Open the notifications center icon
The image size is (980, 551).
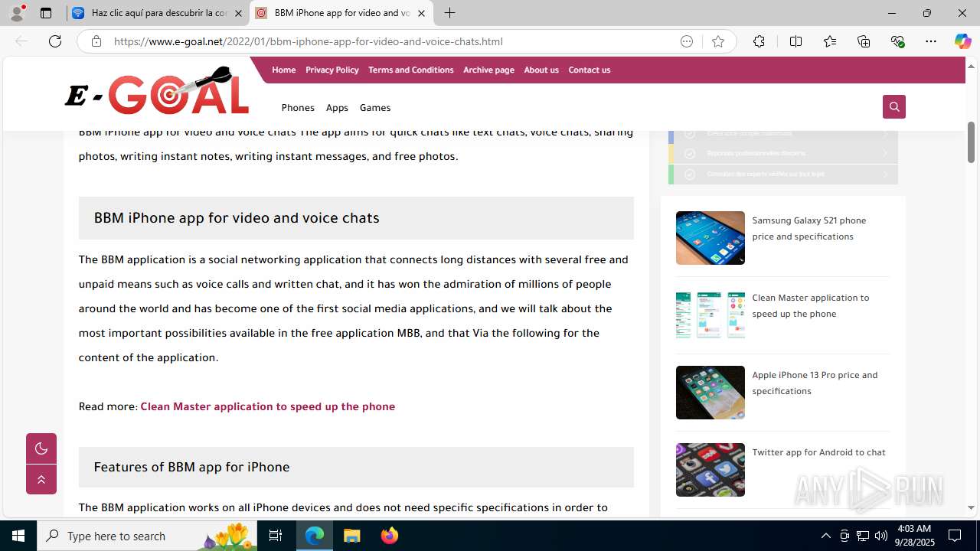(x=955, y=536)
